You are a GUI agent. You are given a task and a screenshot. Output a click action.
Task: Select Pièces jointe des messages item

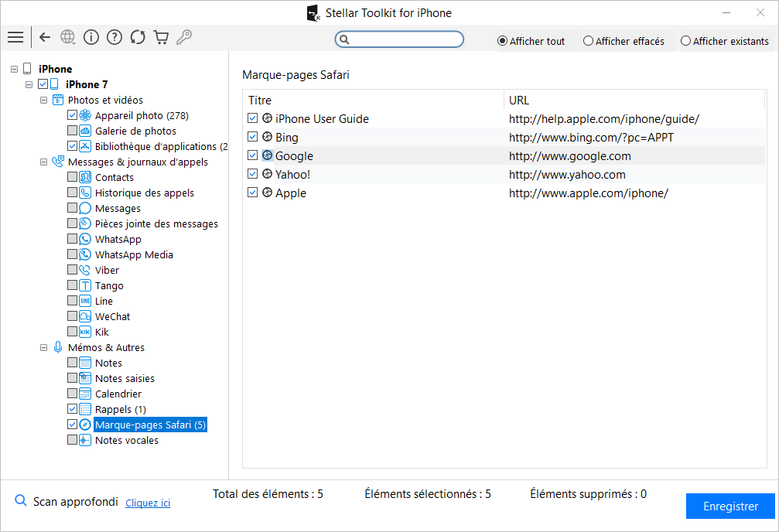click(156, 223)
